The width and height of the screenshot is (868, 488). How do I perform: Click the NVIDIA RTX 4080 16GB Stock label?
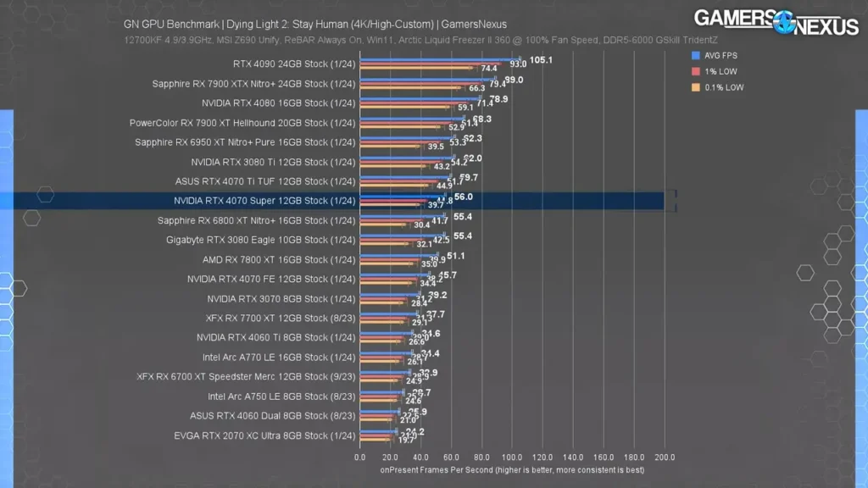278,103
